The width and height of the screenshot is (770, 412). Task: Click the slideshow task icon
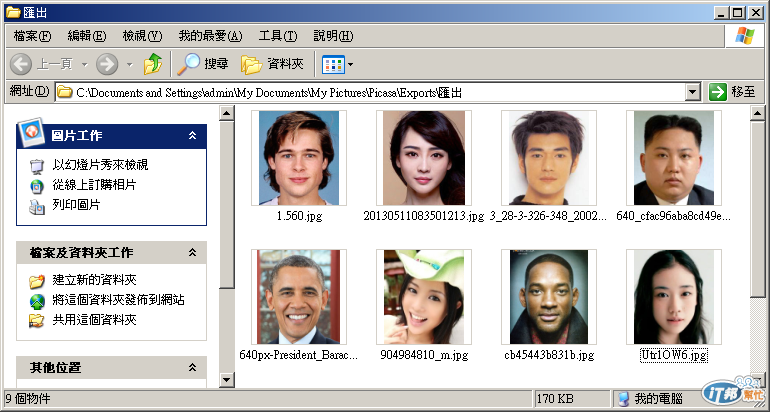(37, 166)
